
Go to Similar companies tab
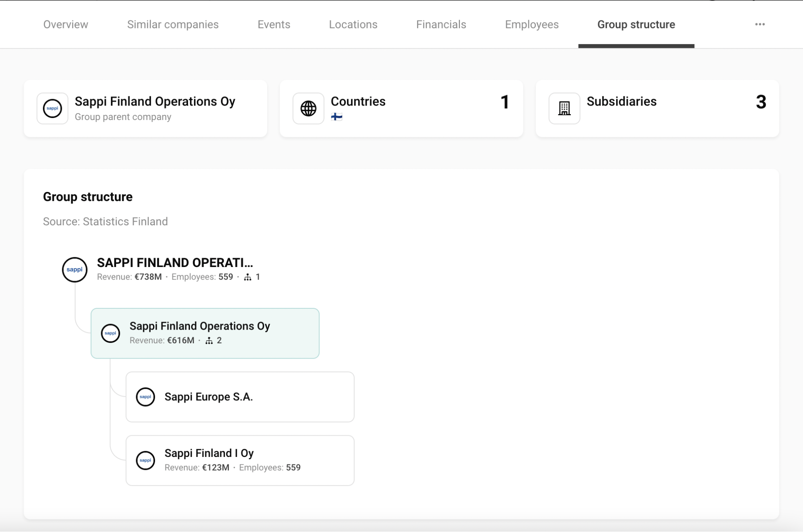(x=173, y=24)
